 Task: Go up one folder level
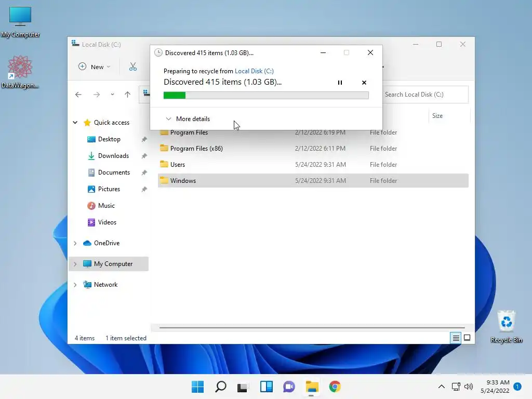coord(128,95)
